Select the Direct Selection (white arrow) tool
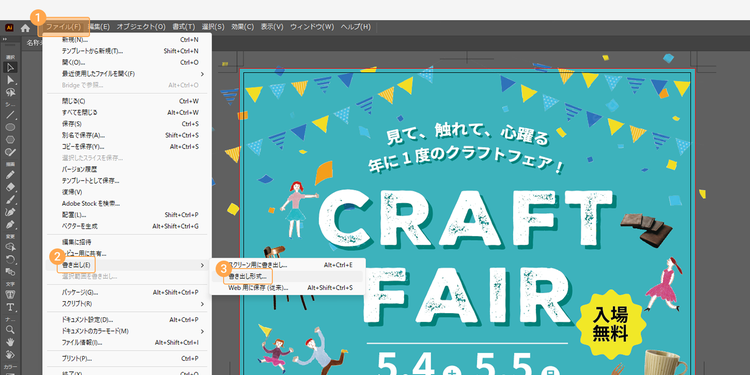Screen dimensions: 750x375 [10, 80]
